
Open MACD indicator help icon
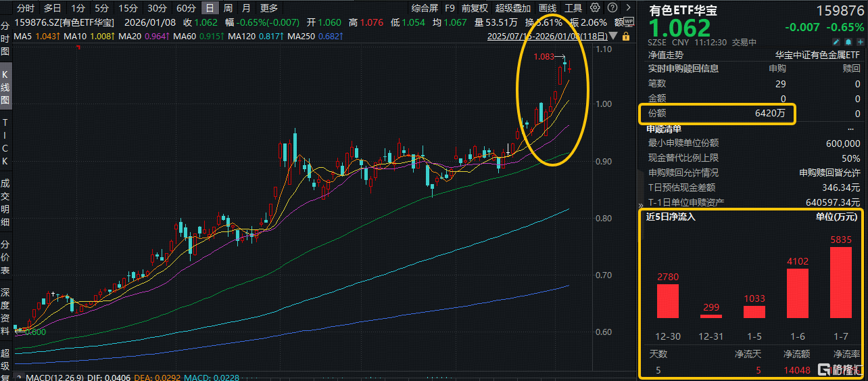click(x=19, y=377)
